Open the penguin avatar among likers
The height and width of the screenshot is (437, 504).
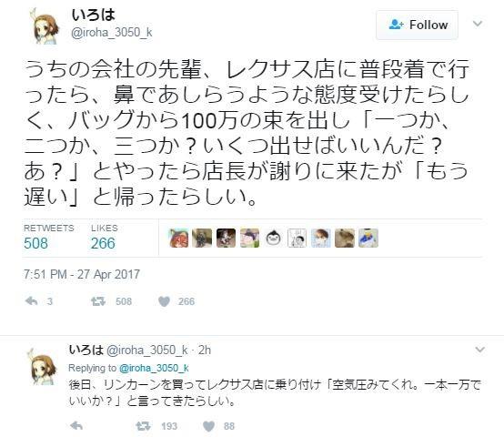pyautogui.click(x=273, y=239)
